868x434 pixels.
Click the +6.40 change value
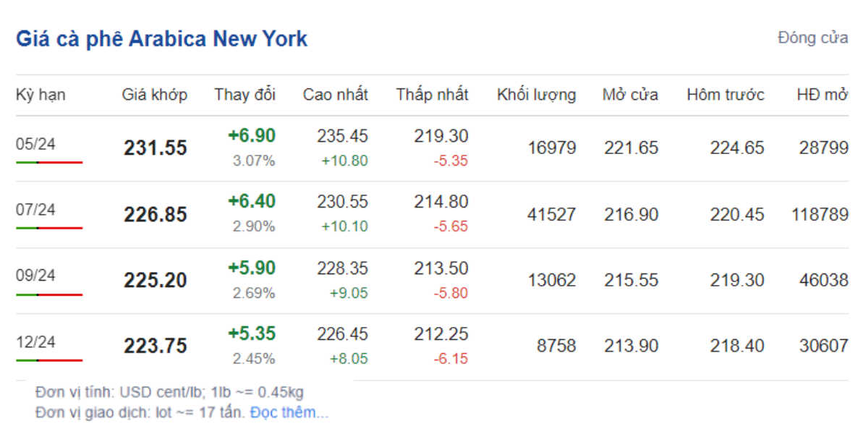click(x=252, y=201)
